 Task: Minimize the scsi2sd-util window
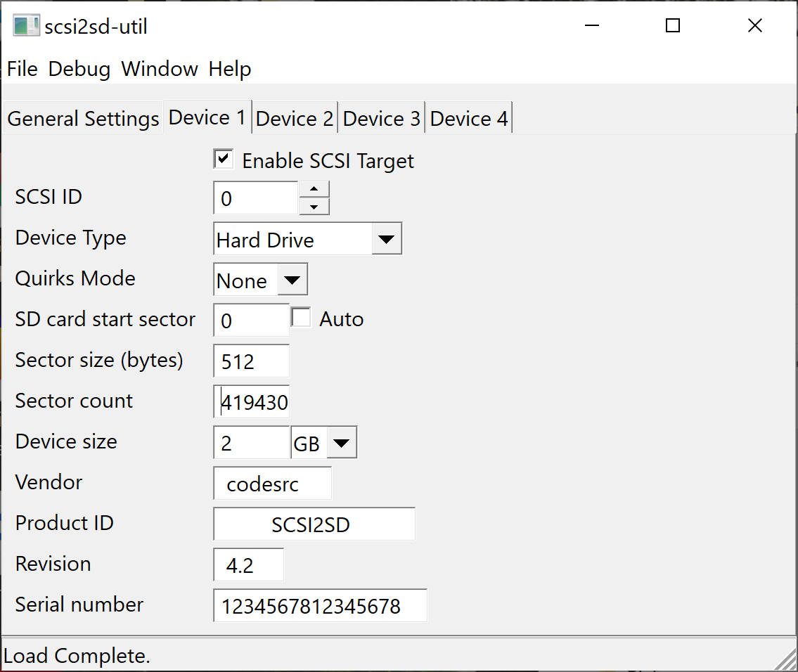click(592, 25)
